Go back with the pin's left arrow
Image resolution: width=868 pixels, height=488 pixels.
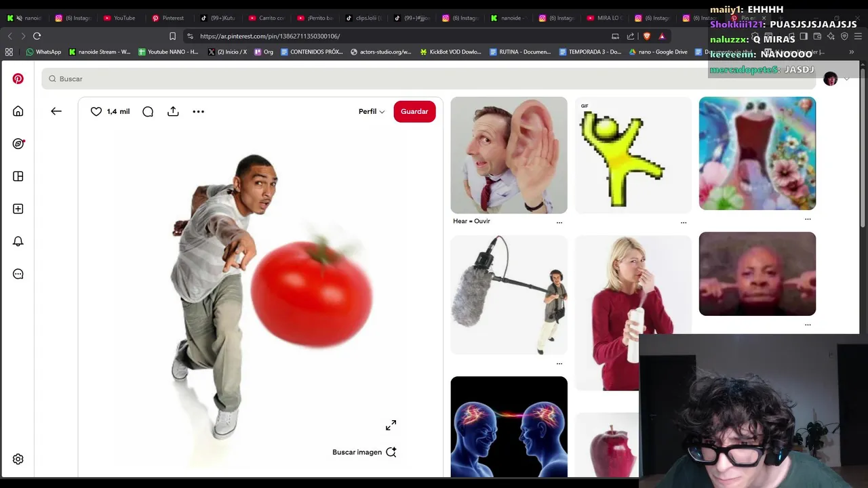56,111
